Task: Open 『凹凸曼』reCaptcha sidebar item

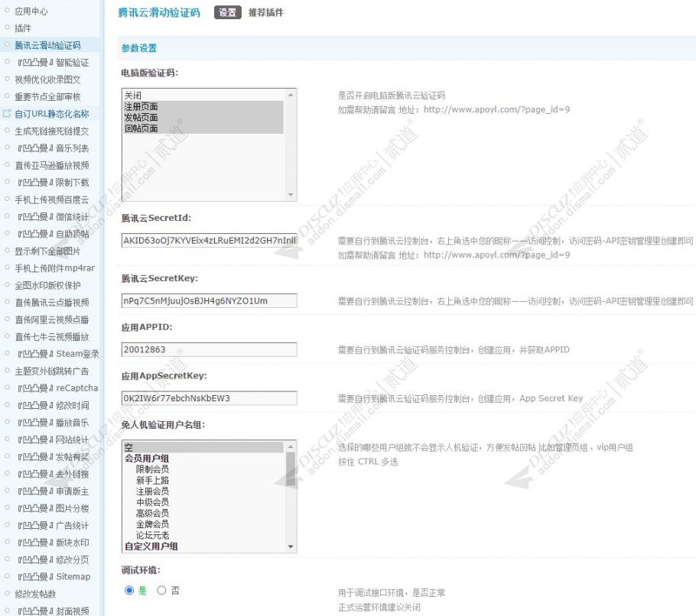Action: point(57,388)
